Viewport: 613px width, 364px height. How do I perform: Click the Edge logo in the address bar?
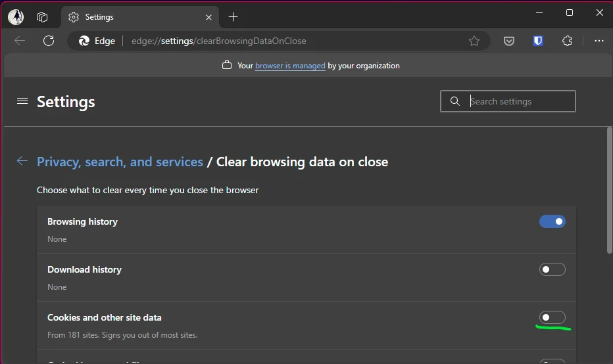(x=84, y=41)
